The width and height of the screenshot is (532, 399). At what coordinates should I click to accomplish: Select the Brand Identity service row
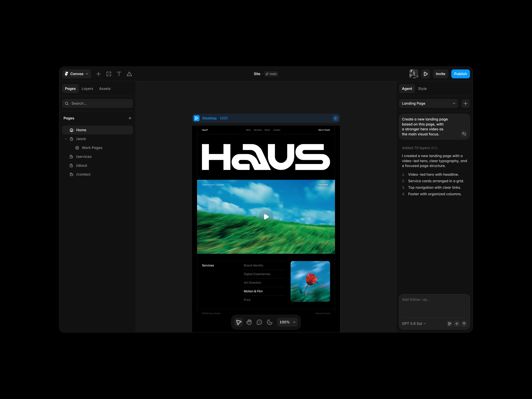265,265
